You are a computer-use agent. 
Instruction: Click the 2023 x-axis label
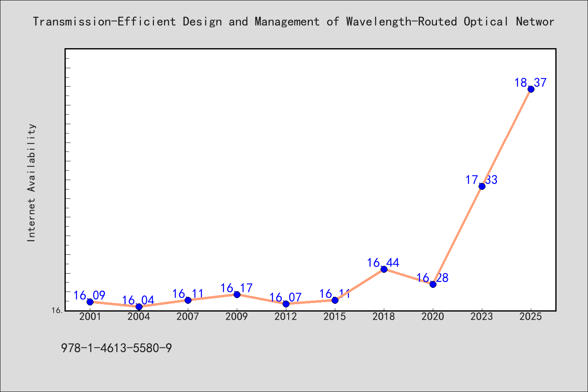pos(482,317)
